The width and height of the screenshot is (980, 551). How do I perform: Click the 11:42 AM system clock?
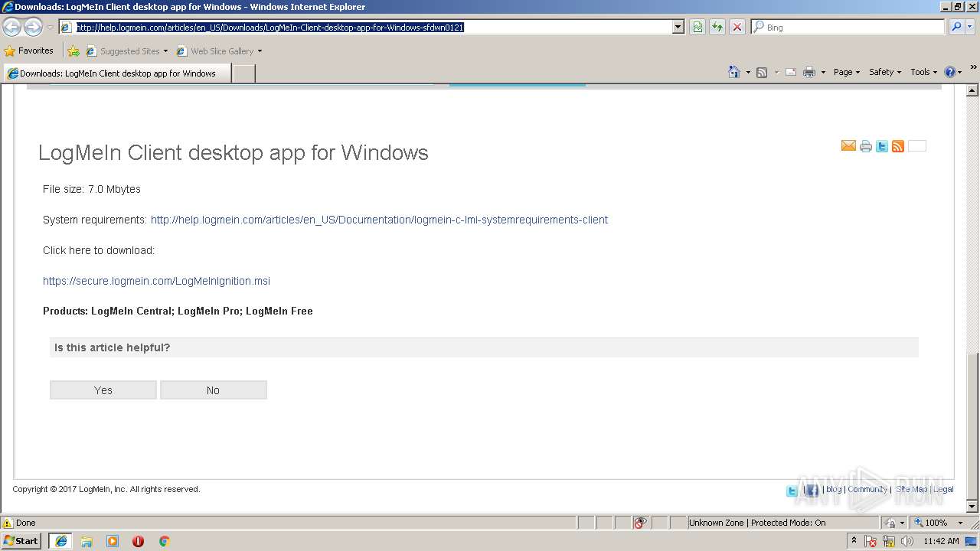(x=941, y=541)
